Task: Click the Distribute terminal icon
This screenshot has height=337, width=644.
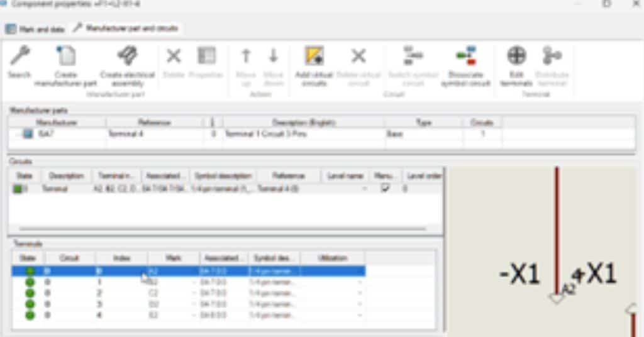Action: 552,56
